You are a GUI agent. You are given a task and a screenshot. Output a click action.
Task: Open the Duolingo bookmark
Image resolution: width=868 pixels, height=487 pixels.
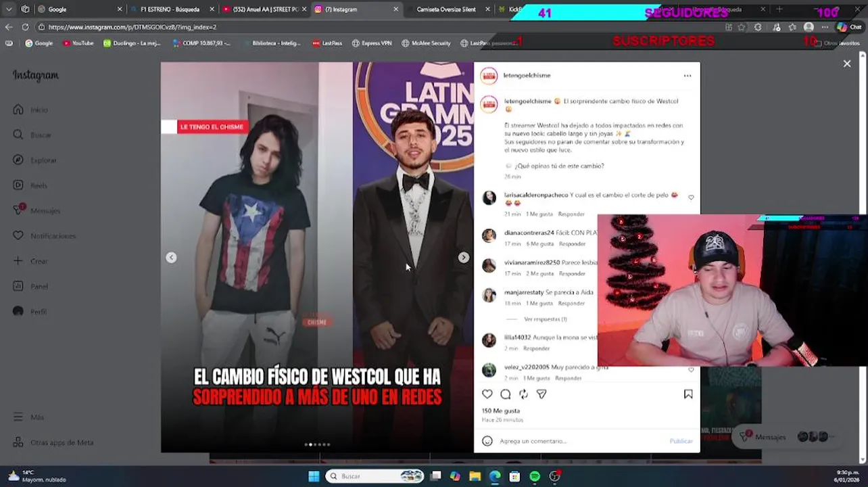click(132, 43)
